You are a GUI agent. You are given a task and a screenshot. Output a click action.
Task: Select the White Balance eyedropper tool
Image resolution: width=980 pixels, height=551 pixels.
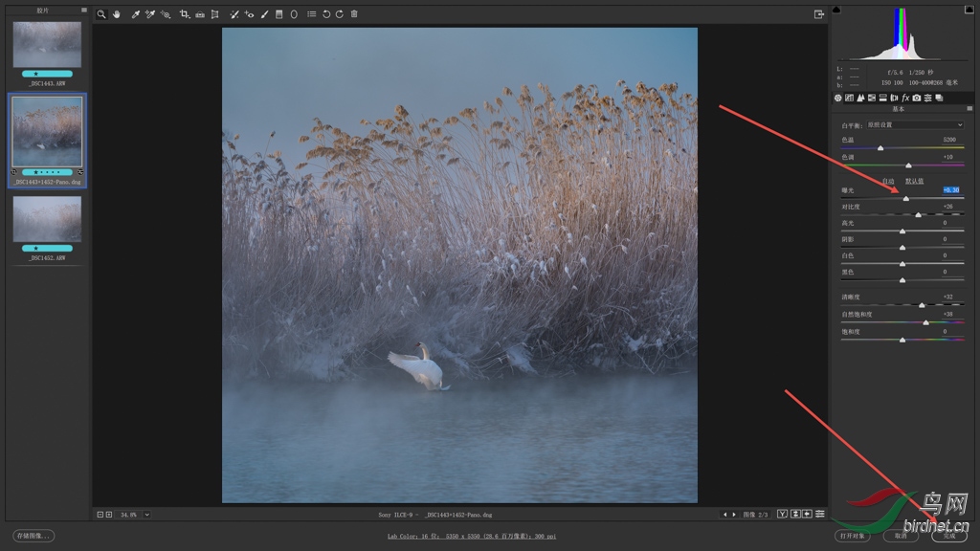click(x=135, y=14)
